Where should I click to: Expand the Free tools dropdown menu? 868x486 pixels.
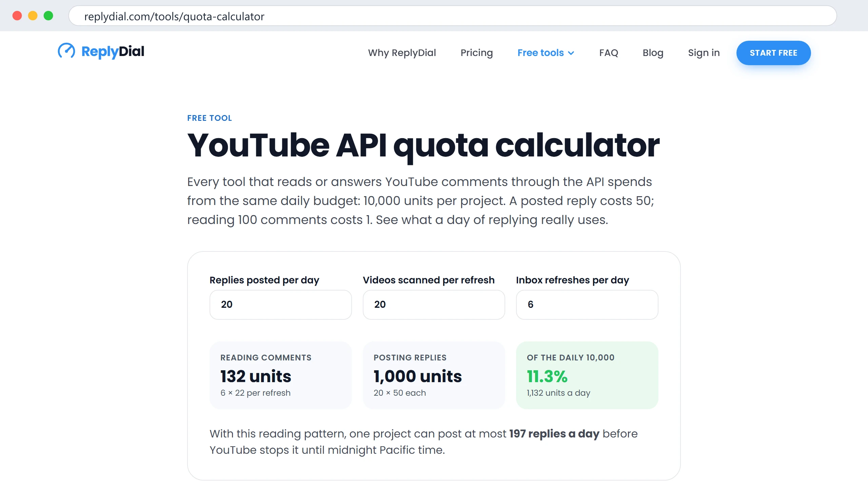546,53
